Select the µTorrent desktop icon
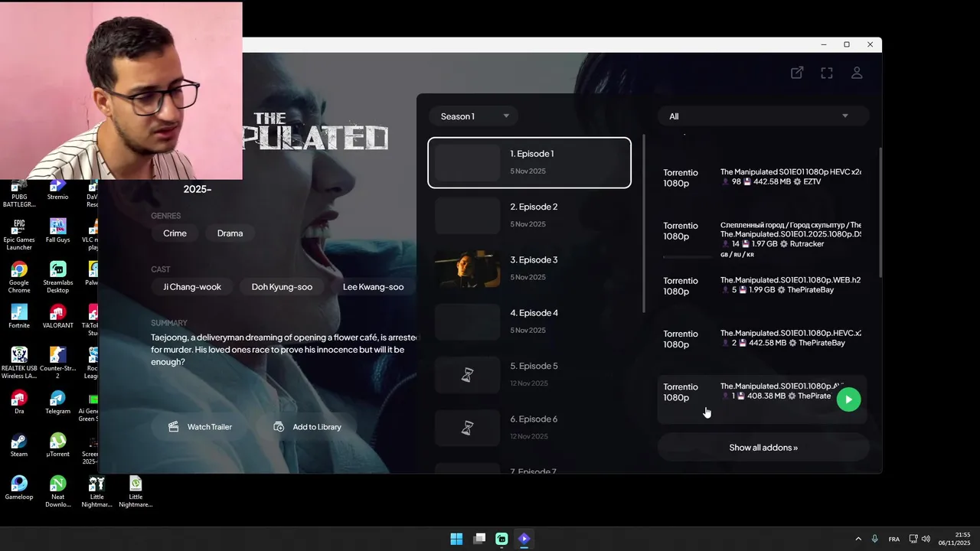The width and height of the screenshot is (980, 551). 57,445
